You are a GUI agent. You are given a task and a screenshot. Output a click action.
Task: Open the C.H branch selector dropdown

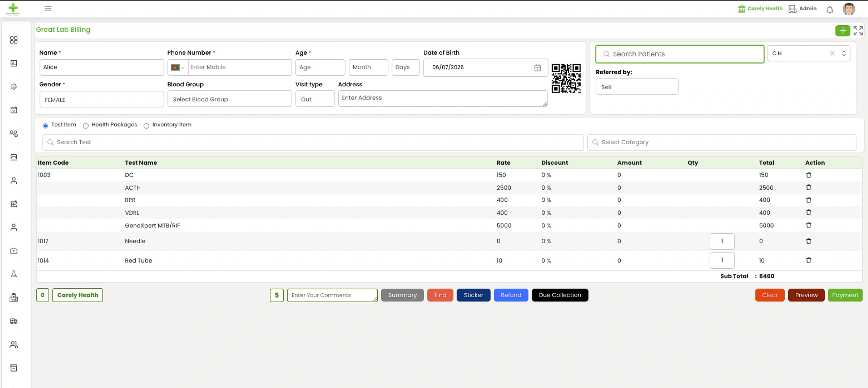[x=809, y=54]
